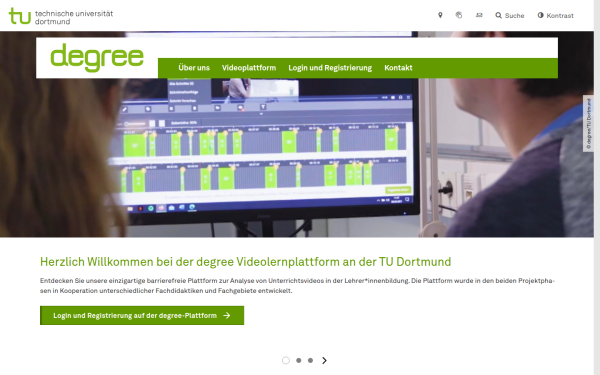Click the Login und Registrierung auf der degree-Plattform button

tap(142, 315)
